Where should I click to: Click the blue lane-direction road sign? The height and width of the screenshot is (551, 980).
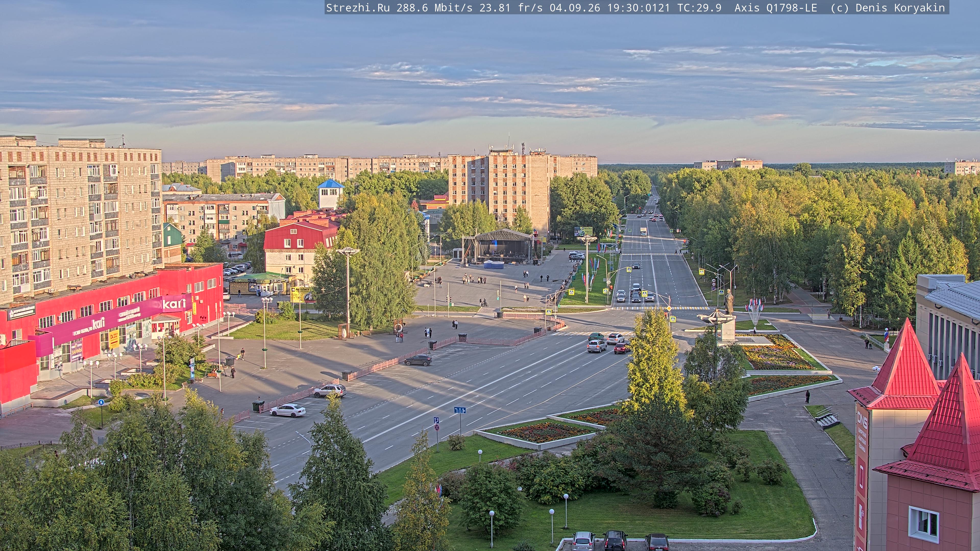click(460, 410)
